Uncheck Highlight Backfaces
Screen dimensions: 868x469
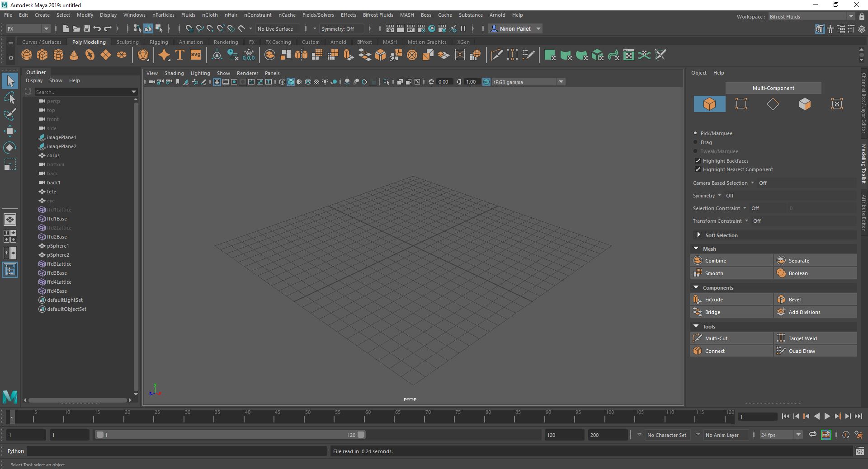(x=698, y=160)
